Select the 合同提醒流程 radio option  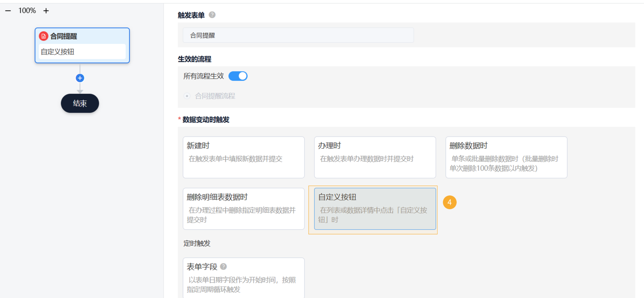[x=187, y=96]
